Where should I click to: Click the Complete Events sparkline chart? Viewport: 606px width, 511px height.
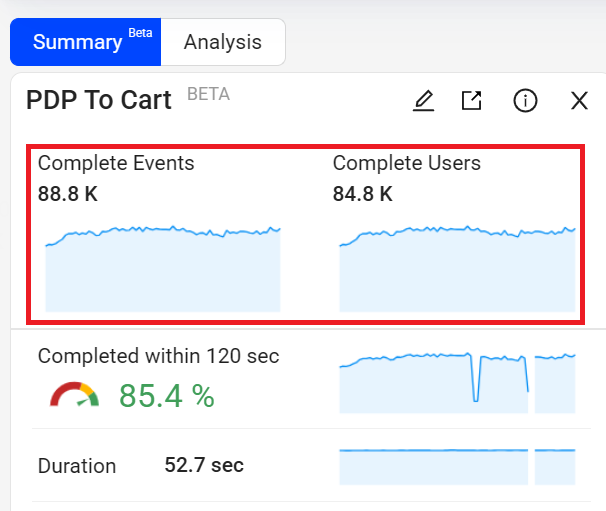(x=163, y=267)
